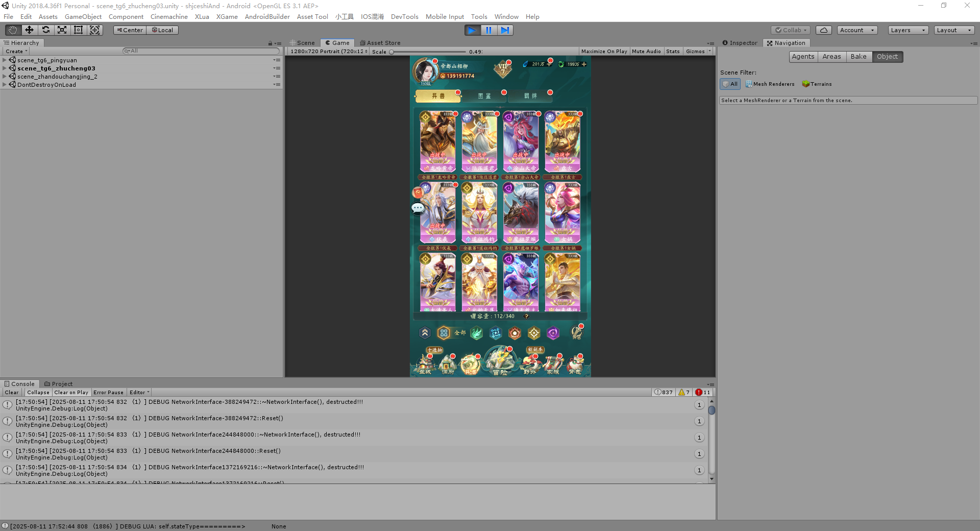Select the Scale tool
Image resolution: width=980 pixels, height=531 pixels.
point(62,30)
